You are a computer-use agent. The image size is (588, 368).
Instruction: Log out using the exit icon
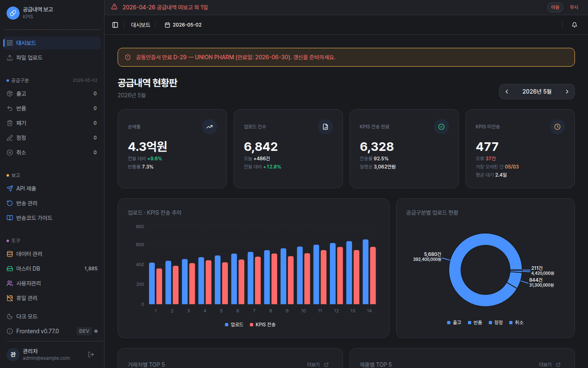[91, 355]
